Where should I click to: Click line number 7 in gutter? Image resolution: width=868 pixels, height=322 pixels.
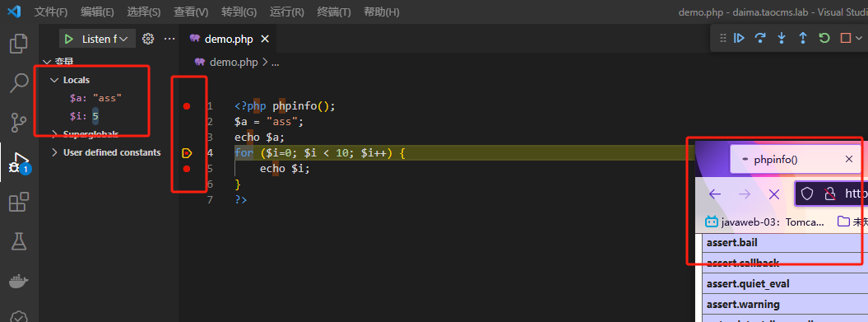[x=209, y=199]
